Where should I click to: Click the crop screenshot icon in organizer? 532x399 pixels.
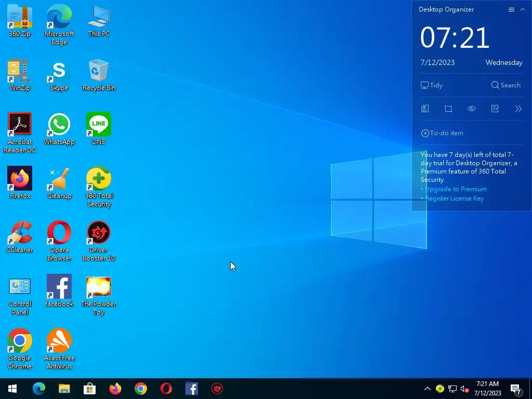tap(448, 109)
